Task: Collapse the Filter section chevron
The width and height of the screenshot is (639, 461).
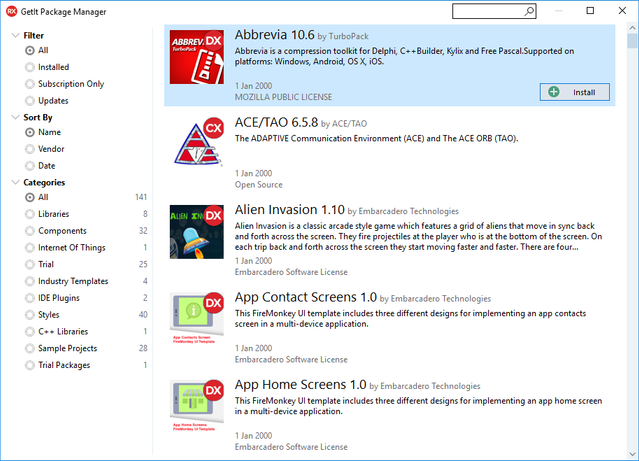Action: pyautogui.click(x=15, y=35)
